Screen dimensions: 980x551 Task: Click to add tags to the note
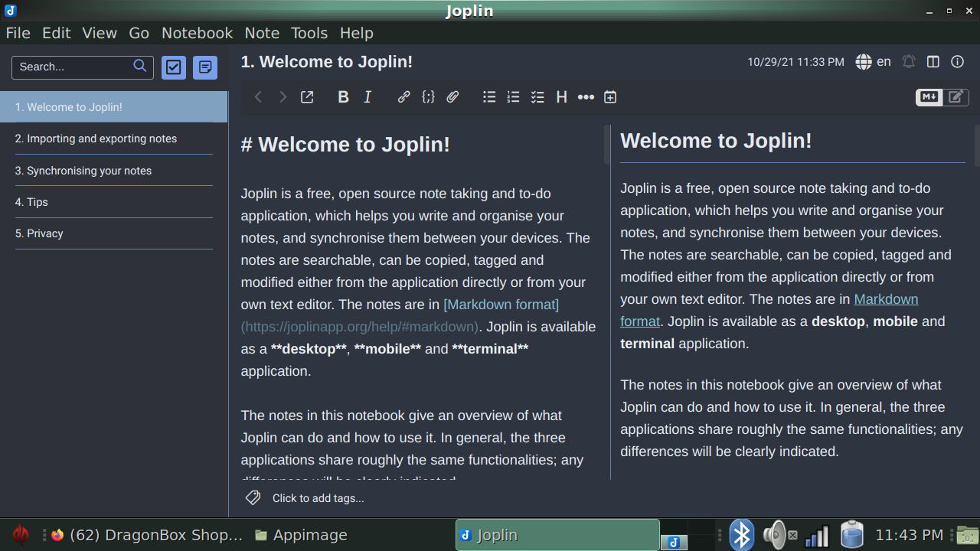pos(318,498)
